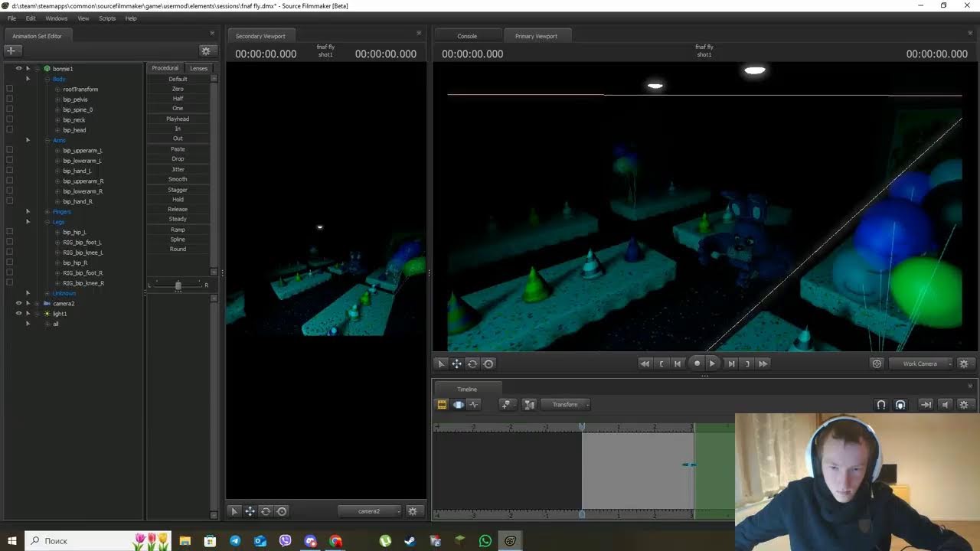Open the Edit menu
Image resolution: width=980 pixels, height=551 pixels.
tap(31, 18)
